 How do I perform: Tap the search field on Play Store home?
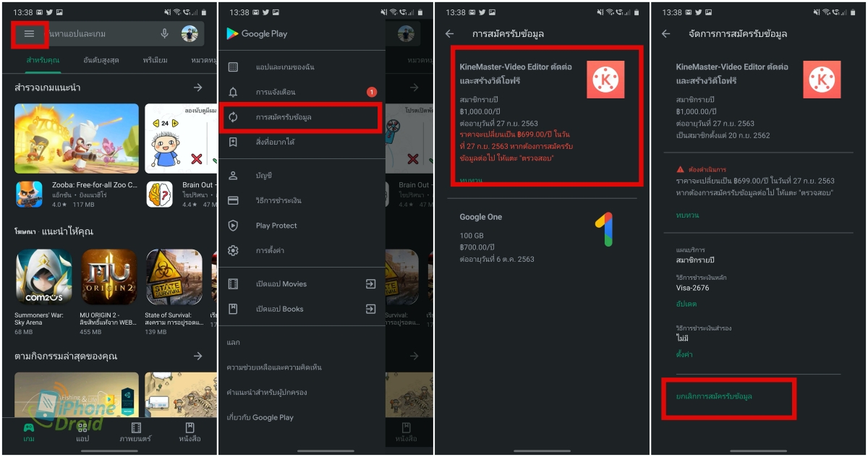tap(109, 34)
